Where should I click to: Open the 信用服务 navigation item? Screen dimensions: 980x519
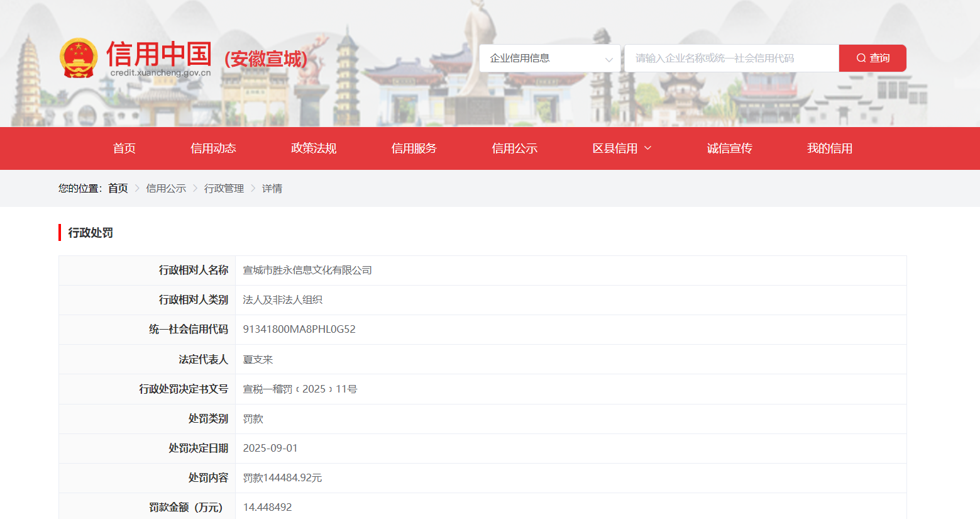coord(414,148)
